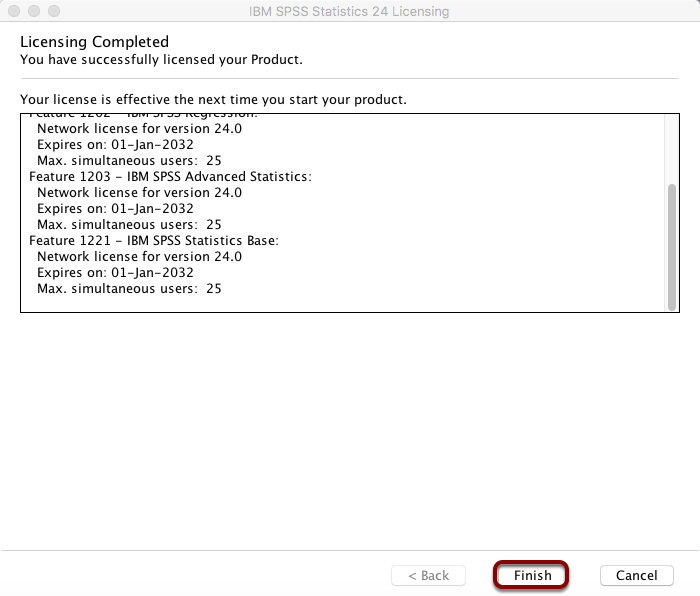
Task: Go back with the Back button
Action: click(429, 575)
